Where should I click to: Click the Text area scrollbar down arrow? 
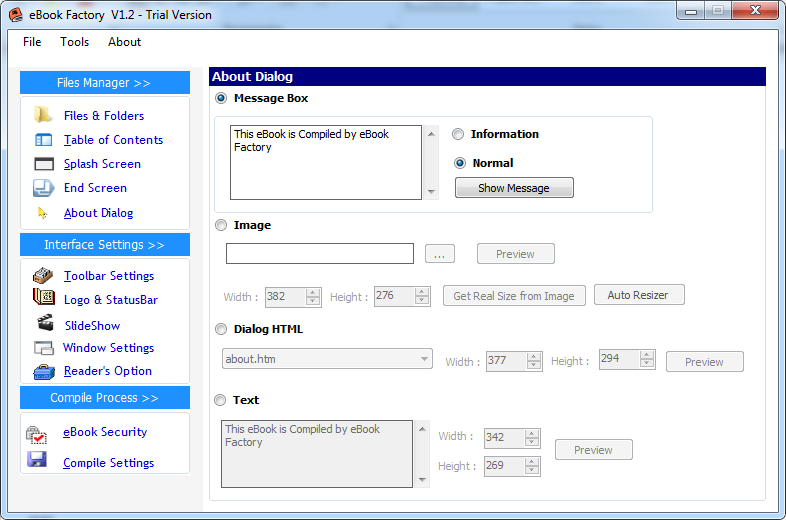coord(423,480)
